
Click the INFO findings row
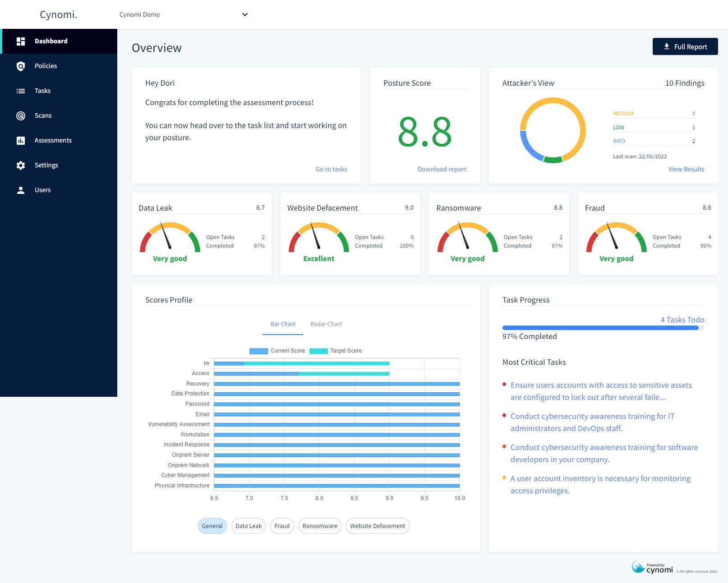[x=654, y=141]
